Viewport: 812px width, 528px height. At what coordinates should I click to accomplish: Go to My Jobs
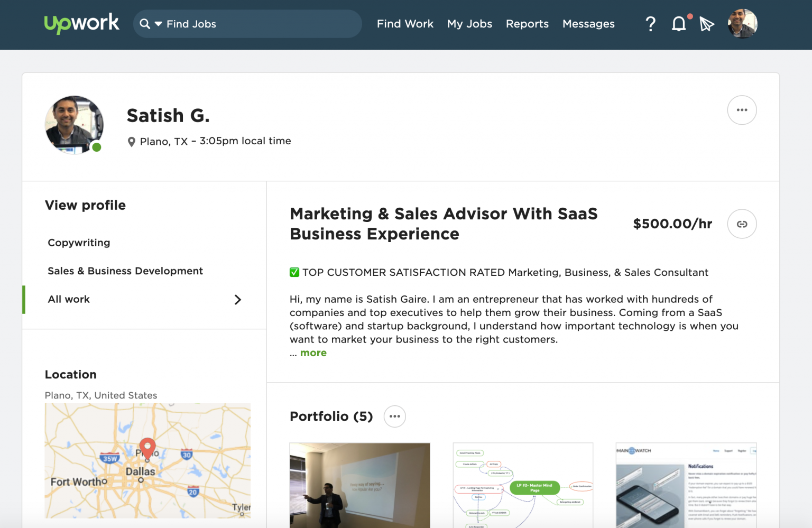[x=469, y=24]
